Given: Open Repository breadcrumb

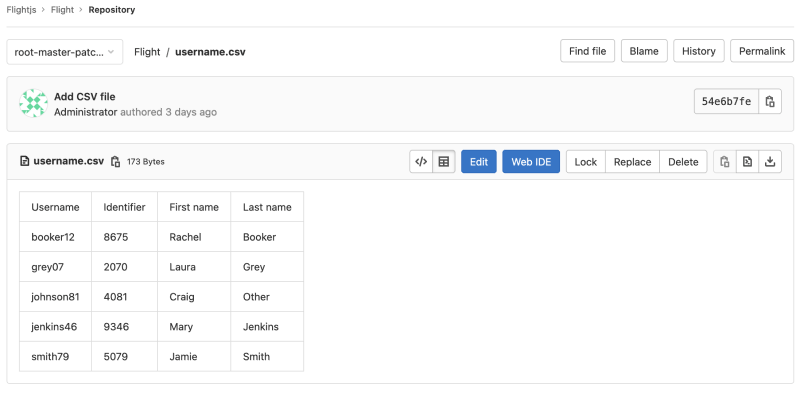Looking at the screenshot, I should pos(112,10).
